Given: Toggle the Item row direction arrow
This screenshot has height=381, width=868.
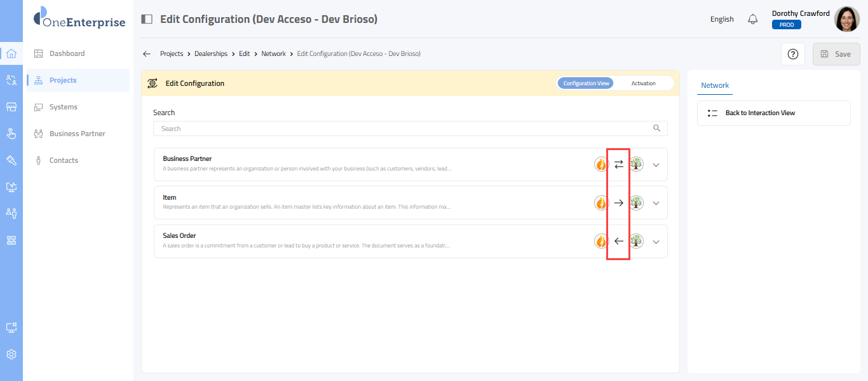Looking at the screenshot, I should [x=618, y=203].
